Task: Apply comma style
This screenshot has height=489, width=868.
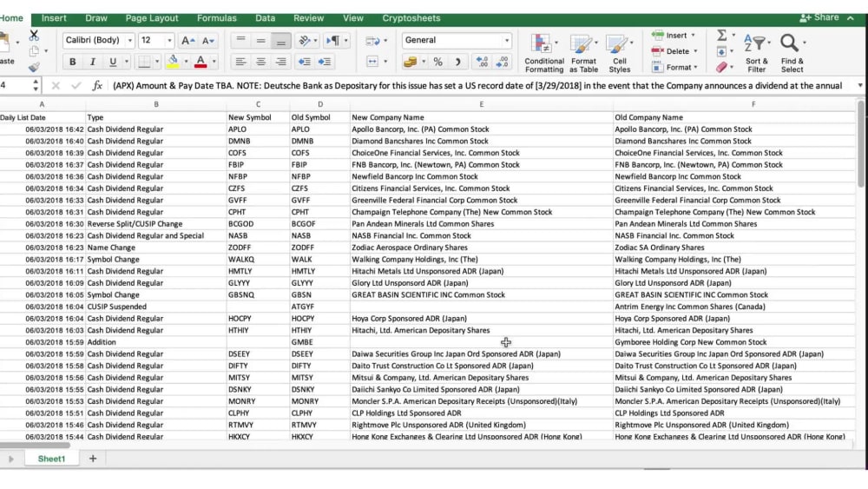Action: click(x=457, y=62)
